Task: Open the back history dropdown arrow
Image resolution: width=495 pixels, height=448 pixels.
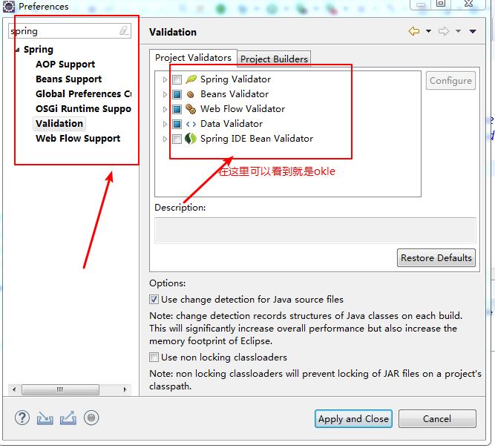Action: [428, 31]
